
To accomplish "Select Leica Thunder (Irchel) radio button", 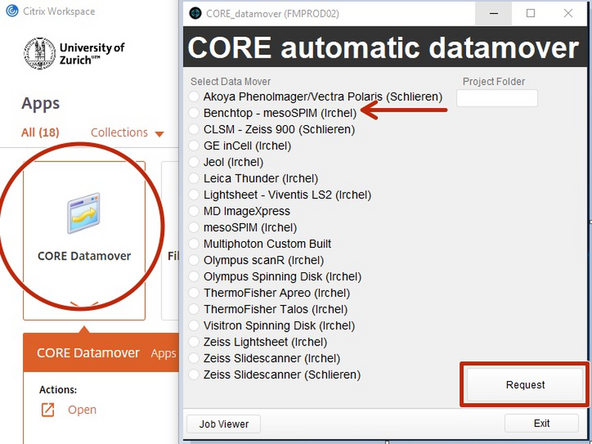I will pos(194,178).
